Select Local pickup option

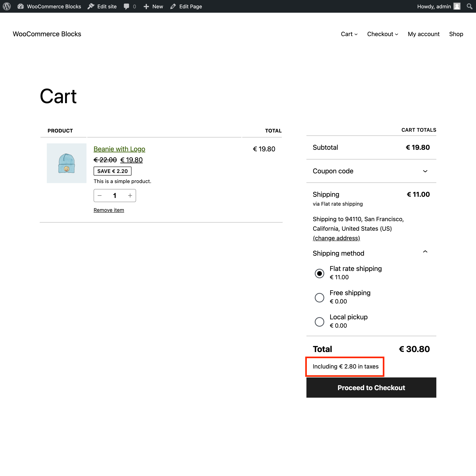pyautogui.click(x=319, y=321)
